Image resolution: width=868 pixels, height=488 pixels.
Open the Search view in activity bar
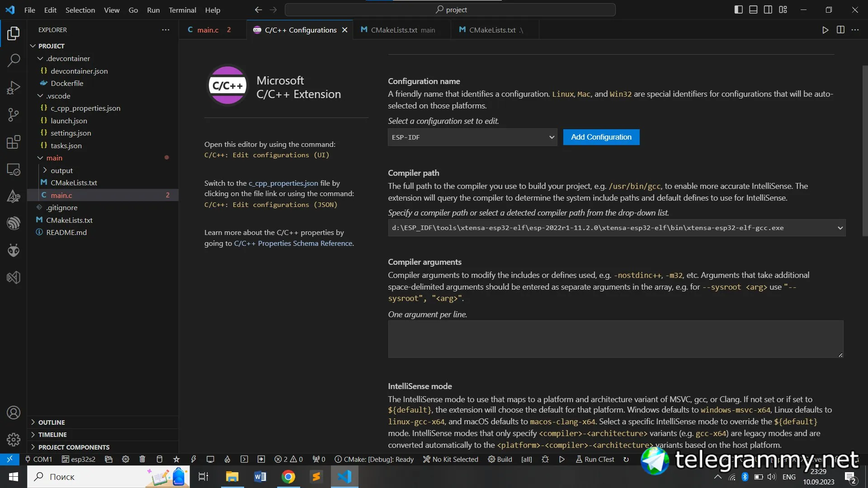14,60
